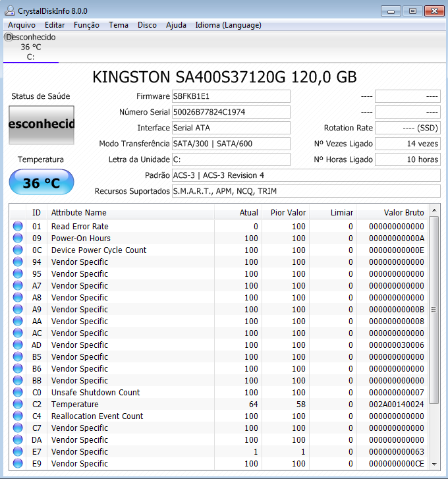
Task: Click the ID column header
Action: pyautogui.click(x=36, y=212)
